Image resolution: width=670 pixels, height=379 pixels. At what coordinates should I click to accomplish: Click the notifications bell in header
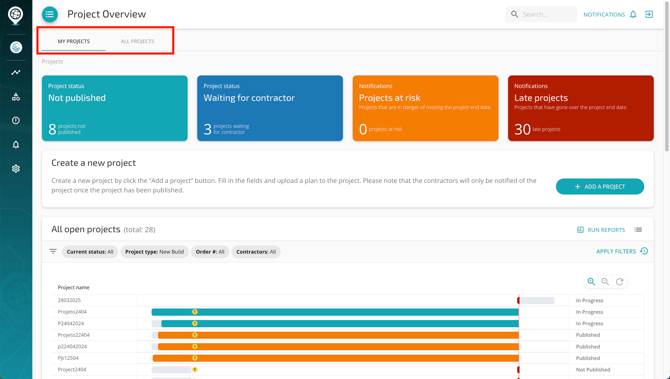coord(633,15)
